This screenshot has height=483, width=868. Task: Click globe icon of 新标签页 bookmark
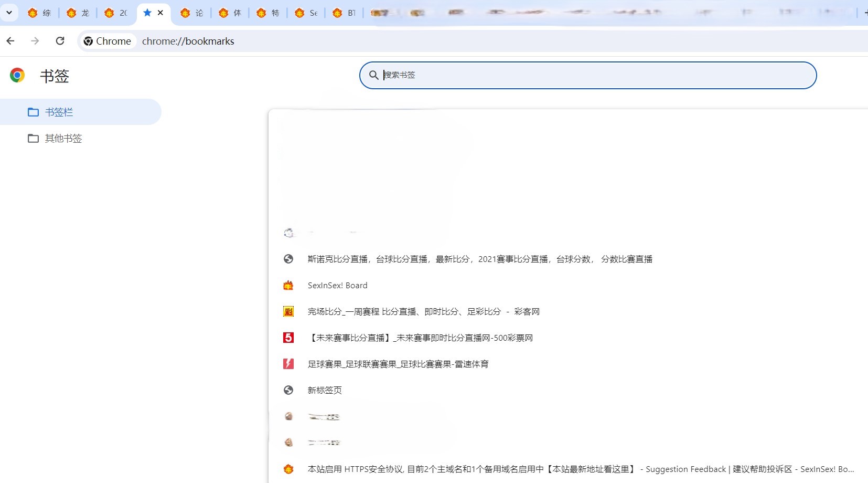288,390
